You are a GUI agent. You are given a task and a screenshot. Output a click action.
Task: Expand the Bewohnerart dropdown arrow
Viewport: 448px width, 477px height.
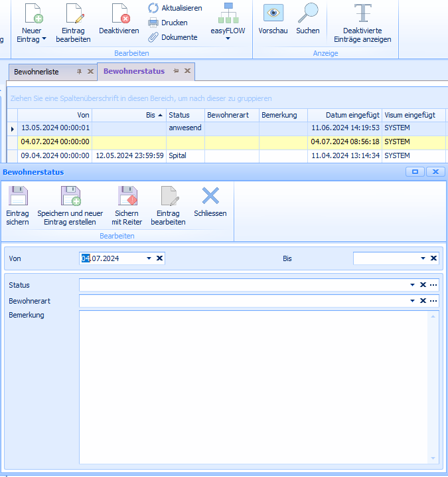click(x=412, y=301)
